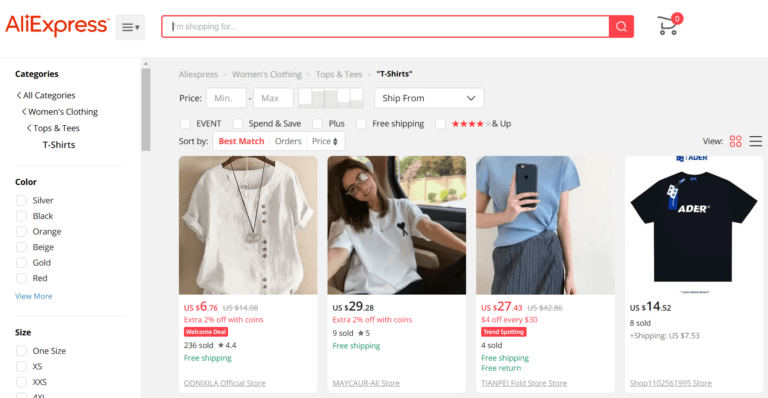Open the woman in car T-shirt image
This screenshot has height=398, width=768.
(x=397, y=225)
